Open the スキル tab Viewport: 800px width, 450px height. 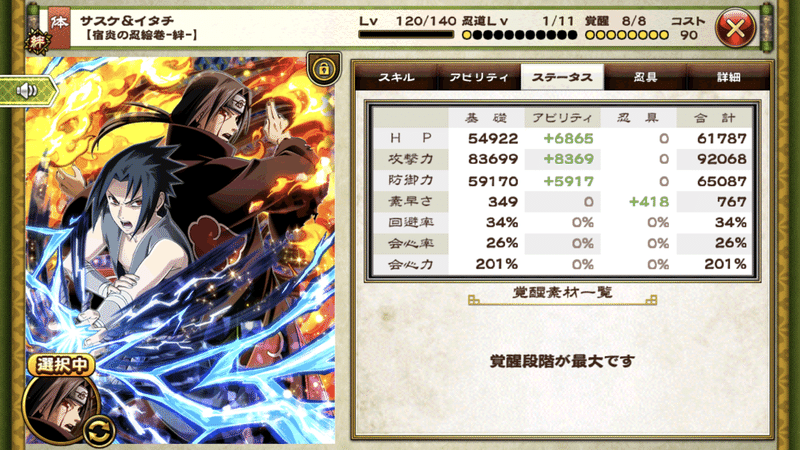[396, 77]
